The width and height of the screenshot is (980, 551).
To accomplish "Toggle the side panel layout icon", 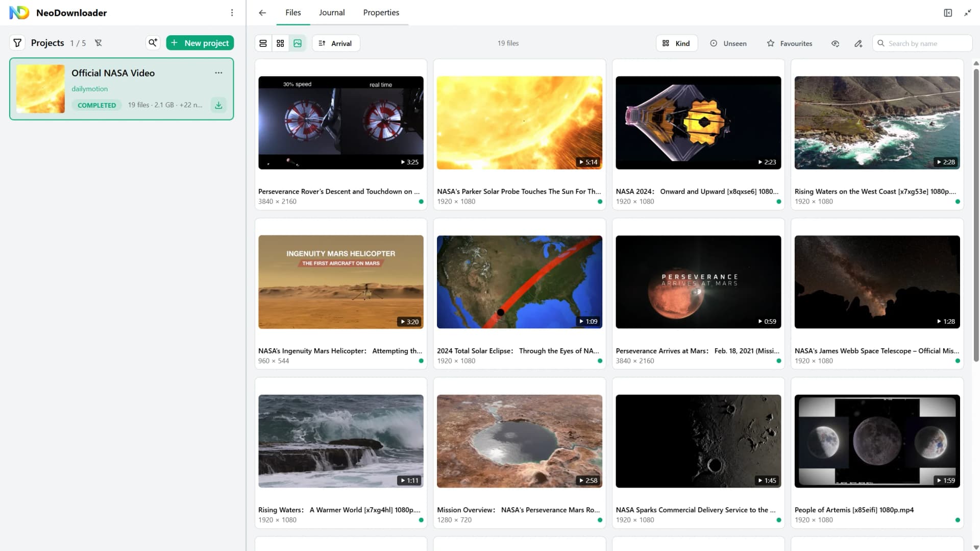I will point(948,13).
